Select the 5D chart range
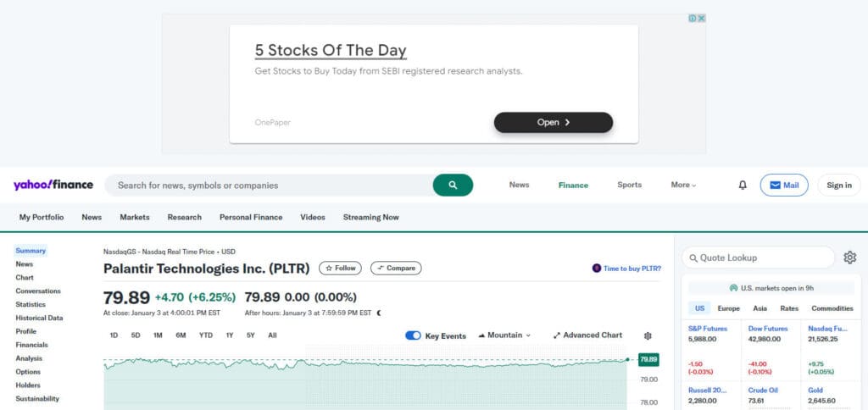Image resolution: width=868 pixels, height=410 pixels. [x=136, y=335]
